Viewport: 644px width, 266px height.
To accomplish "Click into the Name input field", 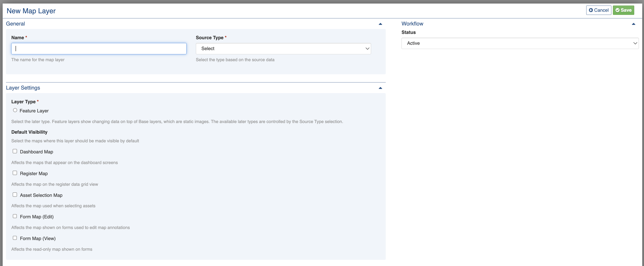I will click(x=99, y=49).
